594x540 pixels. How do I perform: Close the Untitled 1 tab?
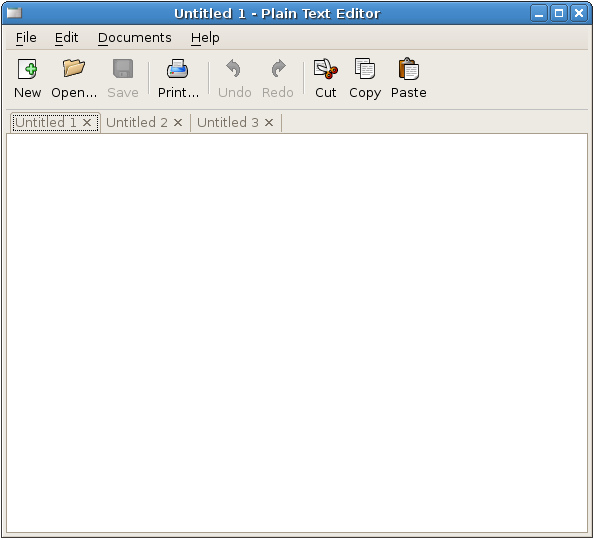[87, 122]
